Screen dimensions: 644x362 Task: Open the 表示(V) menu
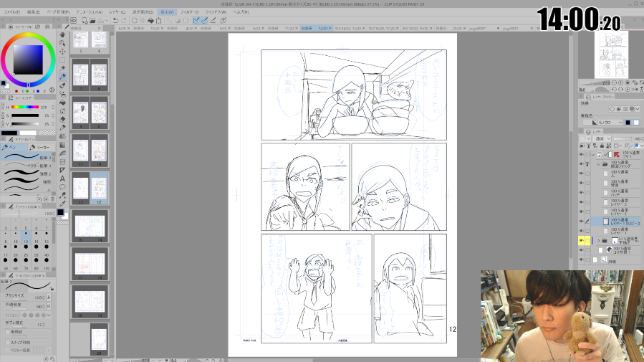(167, 12)
